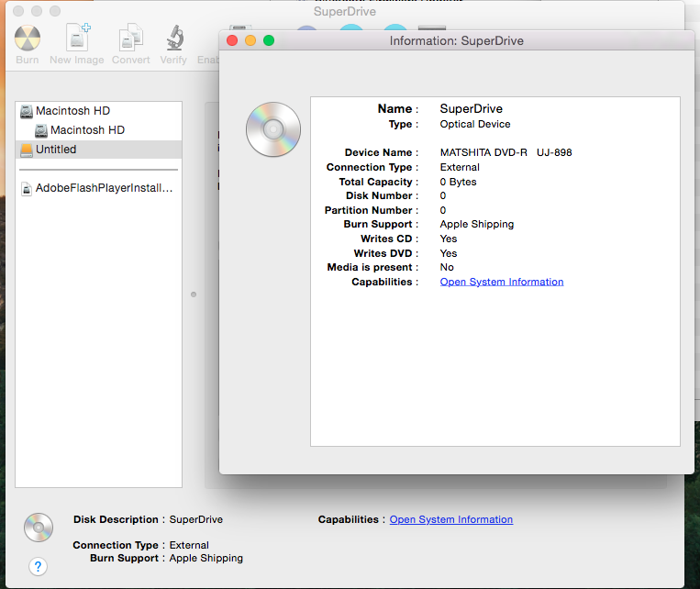Click the New Image toolbar icon
This screenshot has width=700, height=589.
78,38
